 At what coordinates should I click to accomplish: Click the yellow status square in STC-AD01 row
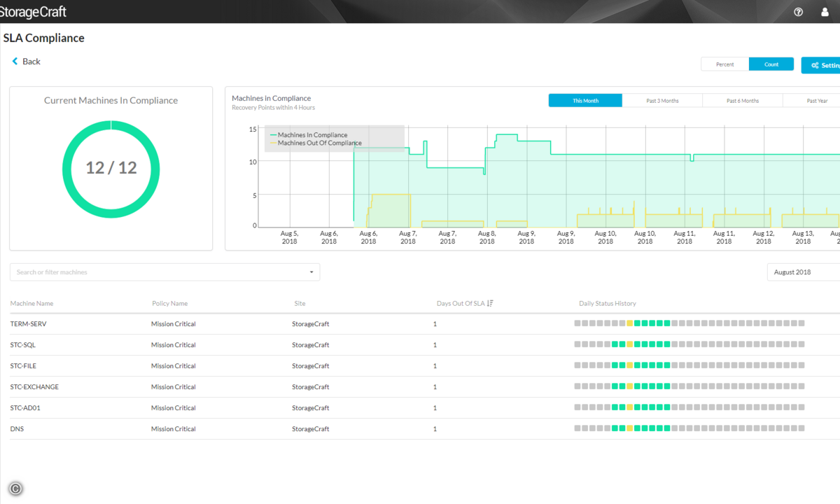[x=630, y=407]
